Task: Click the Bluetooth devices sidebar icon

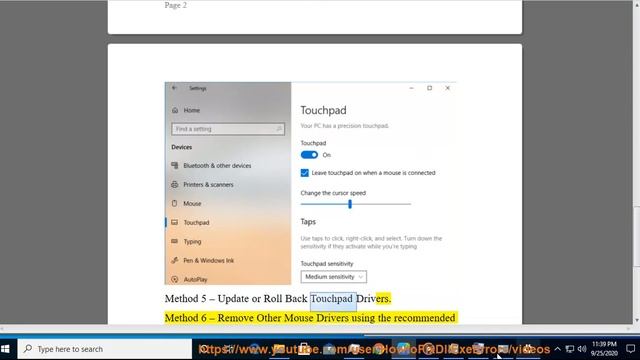Action: click(x=175, y=165)
